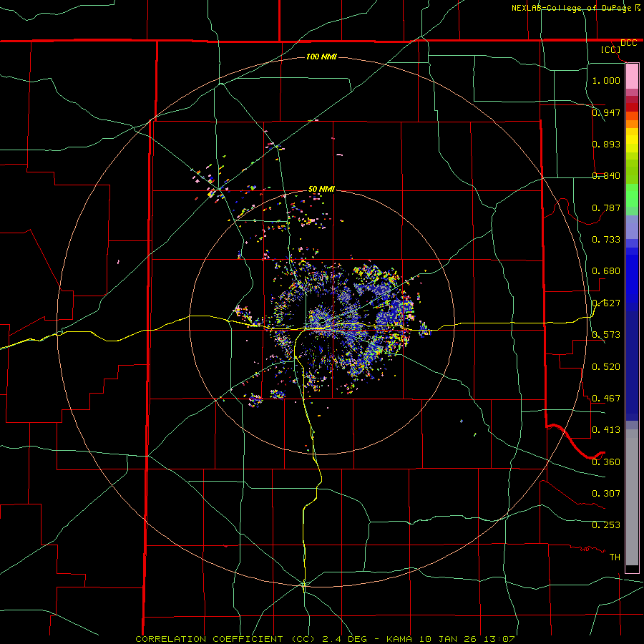The height and width of the screenshot is (644, 644).
Task: Click the 0.893 legend value
Action: 606,144
